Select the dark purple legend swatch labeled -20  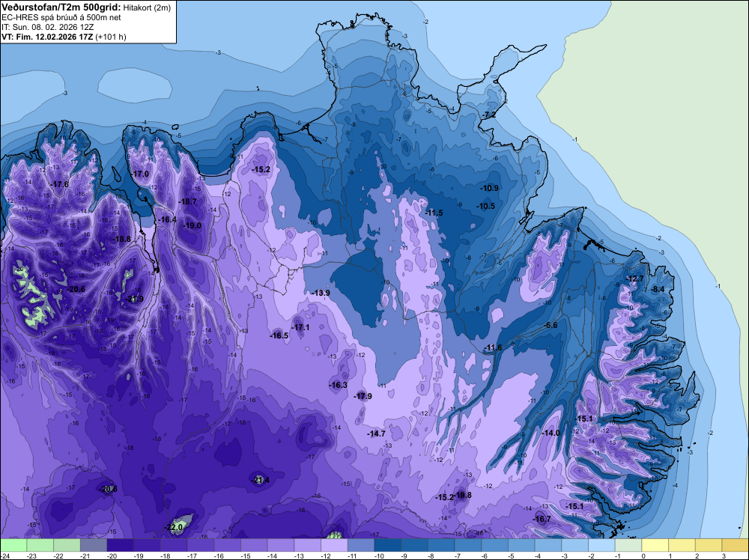121,545
